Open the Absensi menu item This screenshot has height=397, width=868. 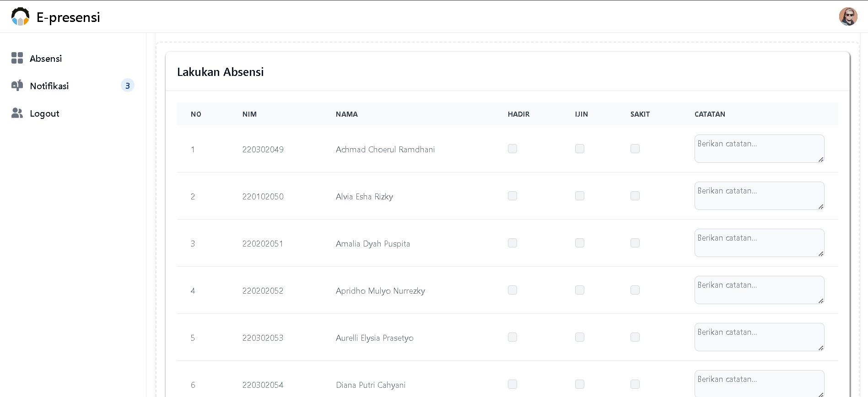(x=73, y=58)
